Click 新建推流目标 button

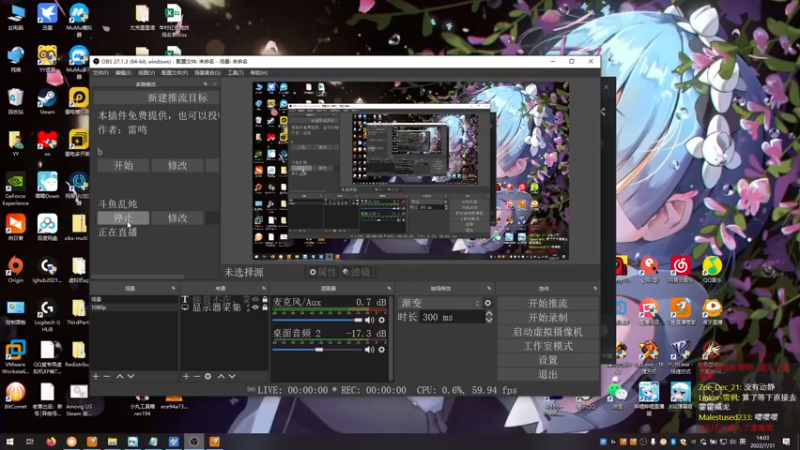[157, 98]
